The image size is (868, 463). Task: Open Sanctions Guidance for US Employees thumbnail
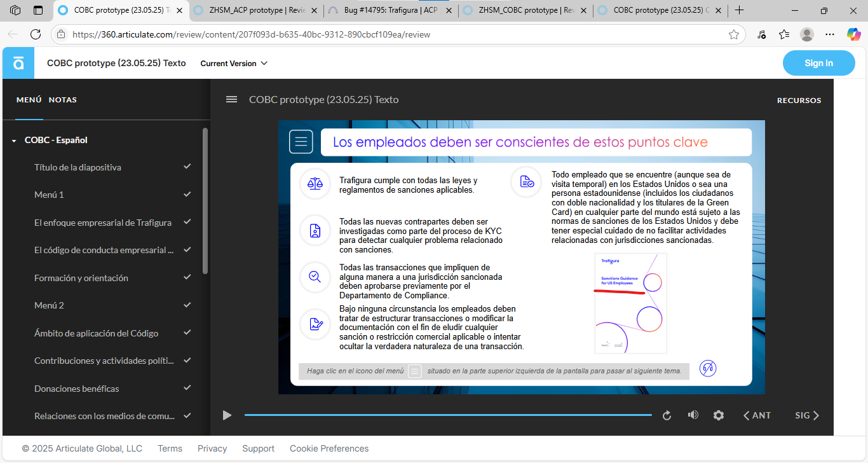pos(630,303)
